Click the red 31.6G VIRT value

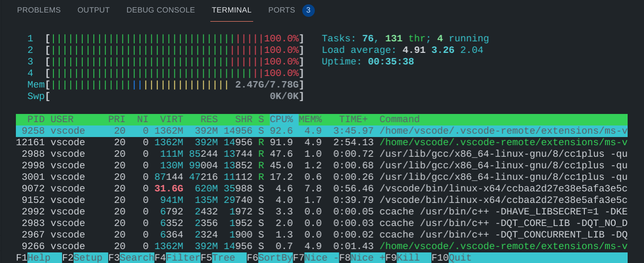169,188
